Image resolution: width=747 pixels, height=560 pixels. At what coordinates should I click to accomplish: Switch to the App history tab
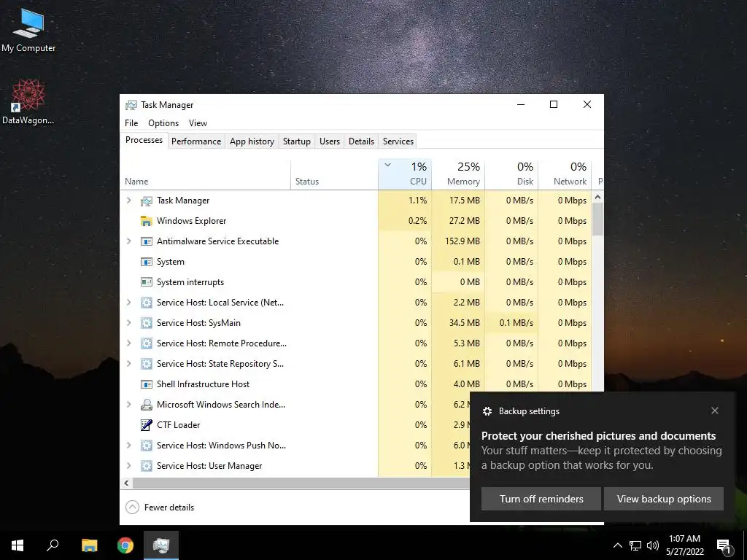[252, 141]
